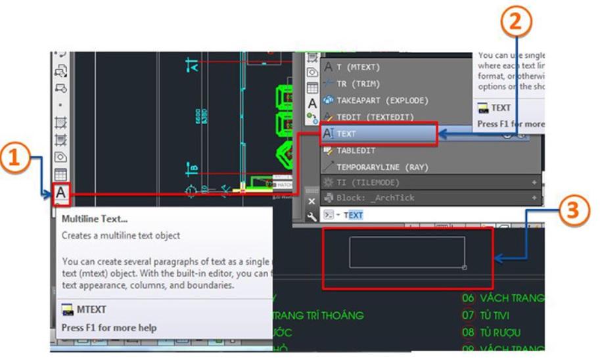
Task: Select the Point tool in left toolbar
Action: pos(60,105)
